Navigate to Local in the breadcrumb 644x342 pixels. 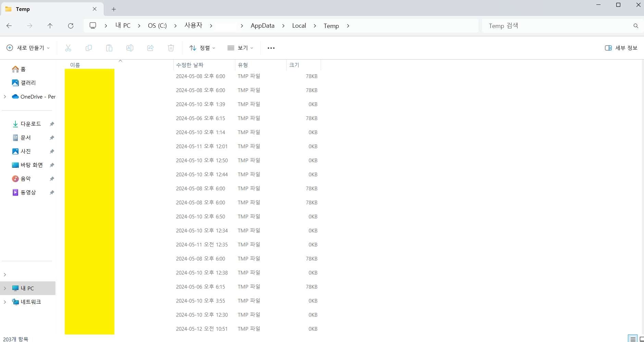click(x=299, y=26)
